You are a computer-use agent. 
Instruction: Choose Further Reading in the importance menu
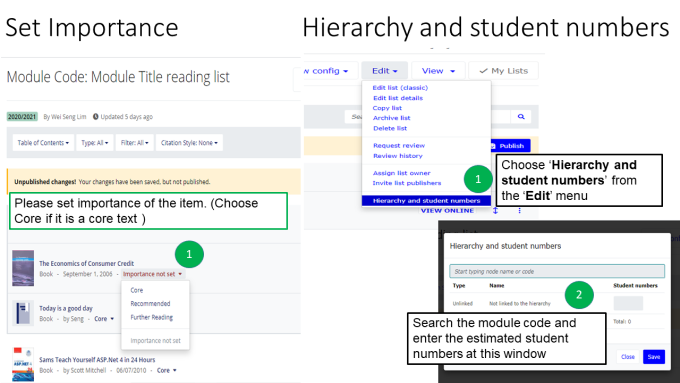click(x=151, y=318)
